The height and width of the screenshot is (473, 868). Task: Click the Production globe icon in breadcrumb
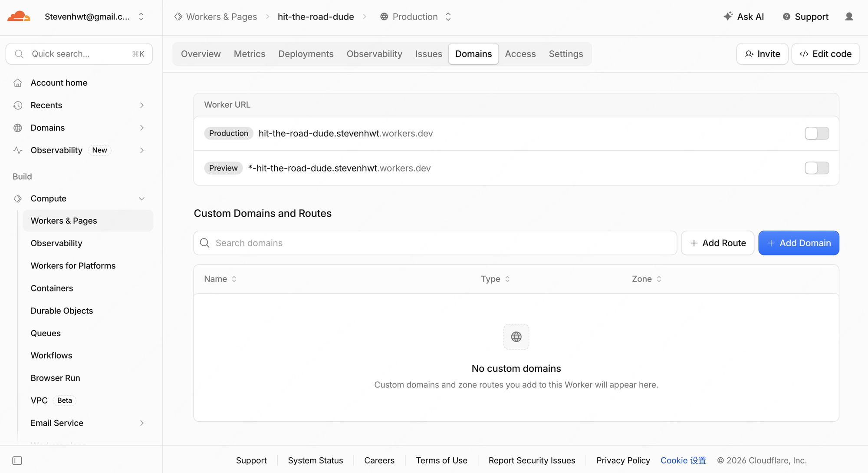[x=384, y=17]
